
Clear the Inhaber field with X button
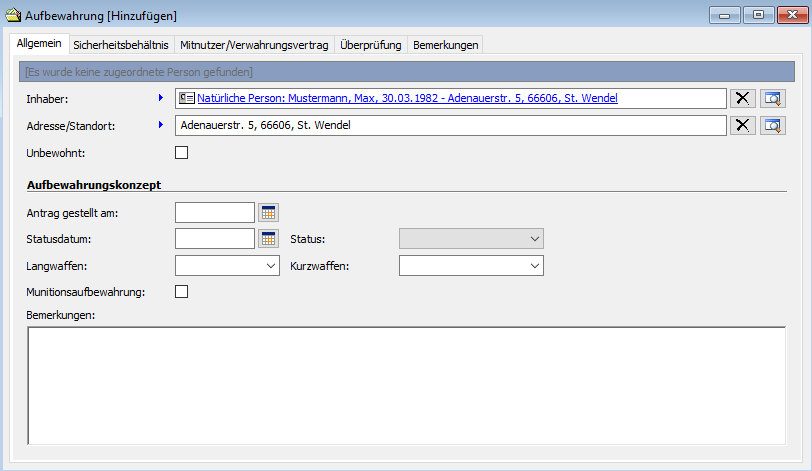pos(742,98)
